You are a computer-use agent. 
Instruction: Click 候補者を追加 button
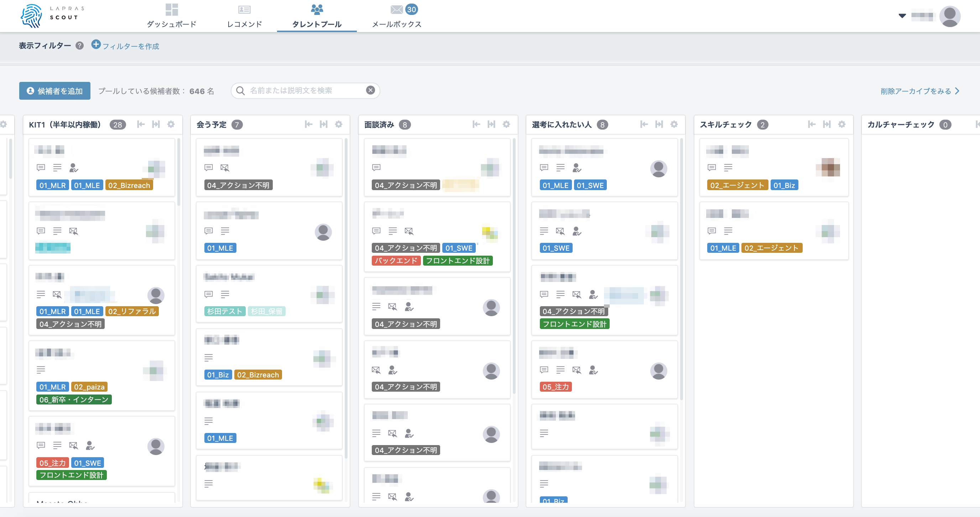tap(55, 91)
